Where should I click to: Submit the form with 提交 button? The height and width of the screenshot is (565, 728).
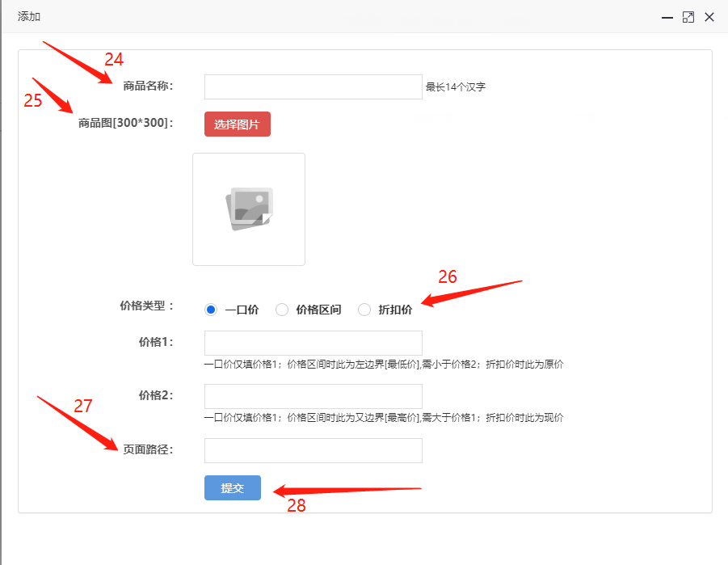tap(233, 488)
